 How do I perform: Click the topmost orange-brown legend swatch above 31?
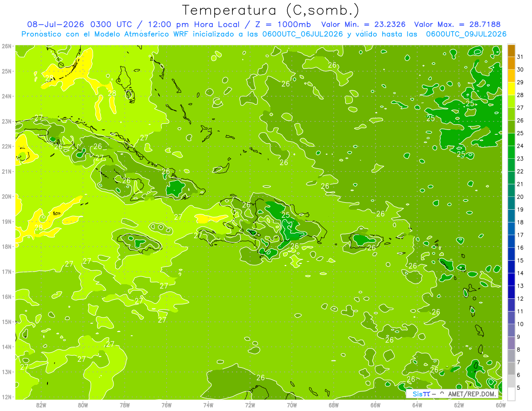click(x=511, y=51)
